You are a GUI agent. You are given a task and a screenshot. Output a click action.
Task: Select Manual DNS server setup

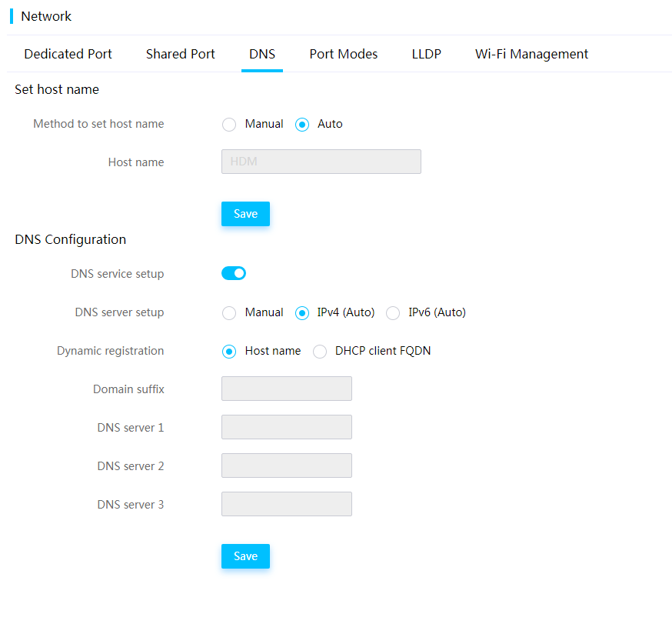(x=229, y=313)
